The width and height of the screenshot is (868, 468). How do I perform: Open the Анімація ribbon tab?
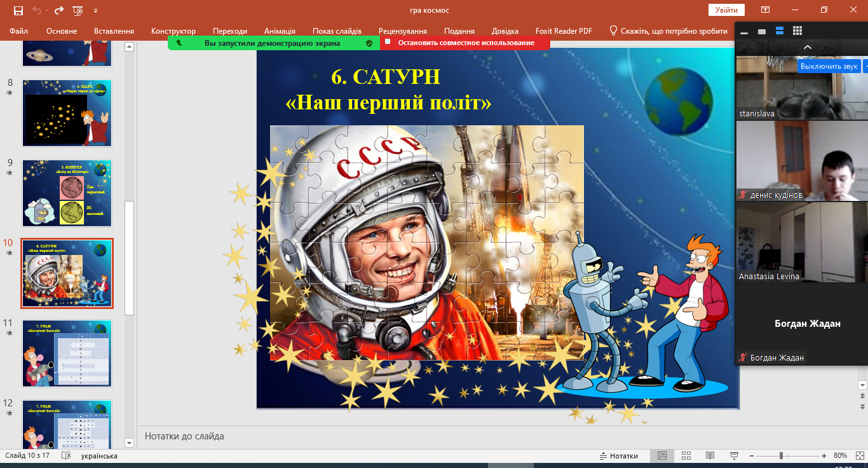click(280, 31)
